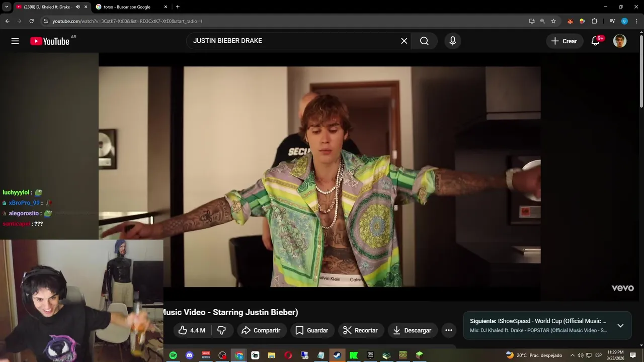This screenshot has height=362, width=644.
Task: Open Voicemeeter from the taskbar
Action: click(206, 355)
